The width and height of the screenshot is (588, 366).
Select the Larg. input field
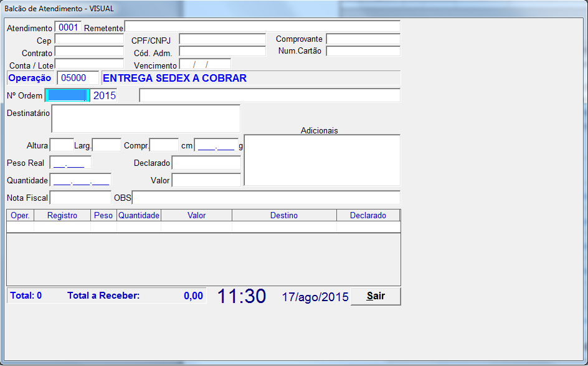coord(107,145)
